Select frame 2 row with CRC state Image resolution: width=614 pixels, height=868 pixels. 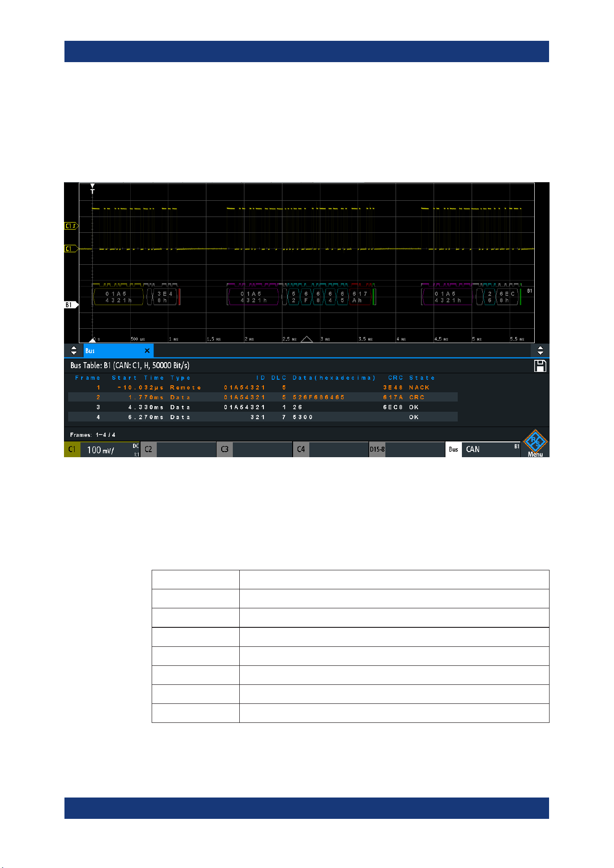coord(262,397)
